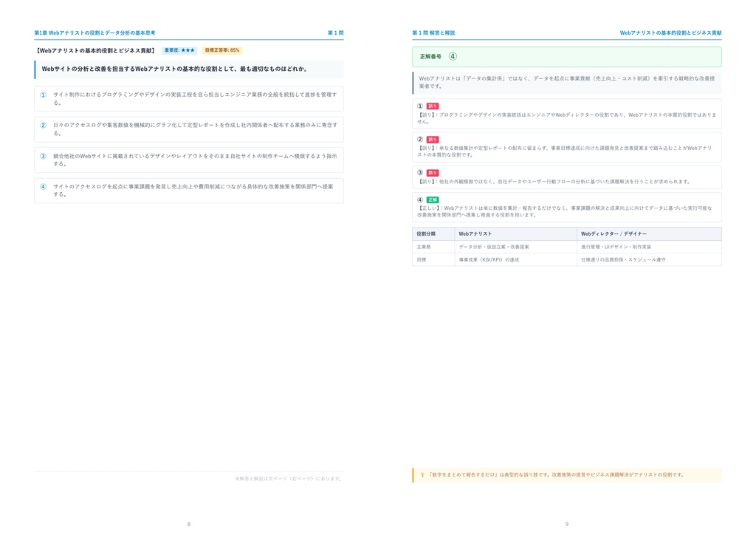Click tip text starting 「数字をまとめて報告するだけ」
Screen dimensions: 756x535
[557, 474]
